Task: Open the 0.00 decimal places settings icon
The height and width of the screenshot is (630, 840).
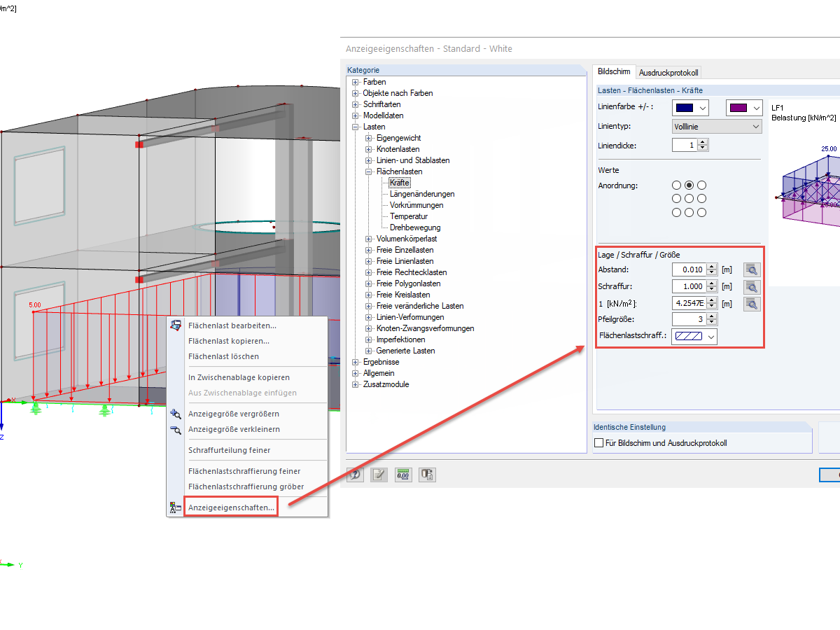Action: tap(403, 475)
